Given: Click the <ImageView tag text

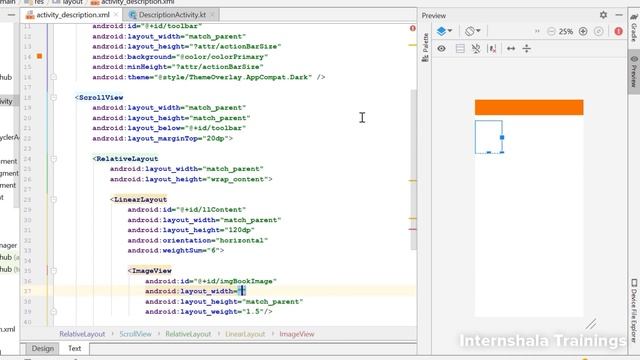Looking at the screenshot, I should coord(149,271).
